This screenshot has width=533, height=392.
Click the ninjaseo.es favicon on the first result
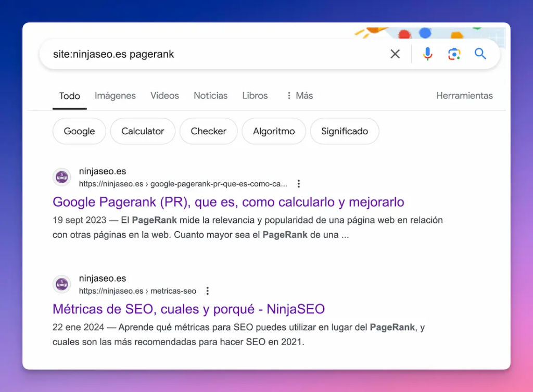coord(61,177)
